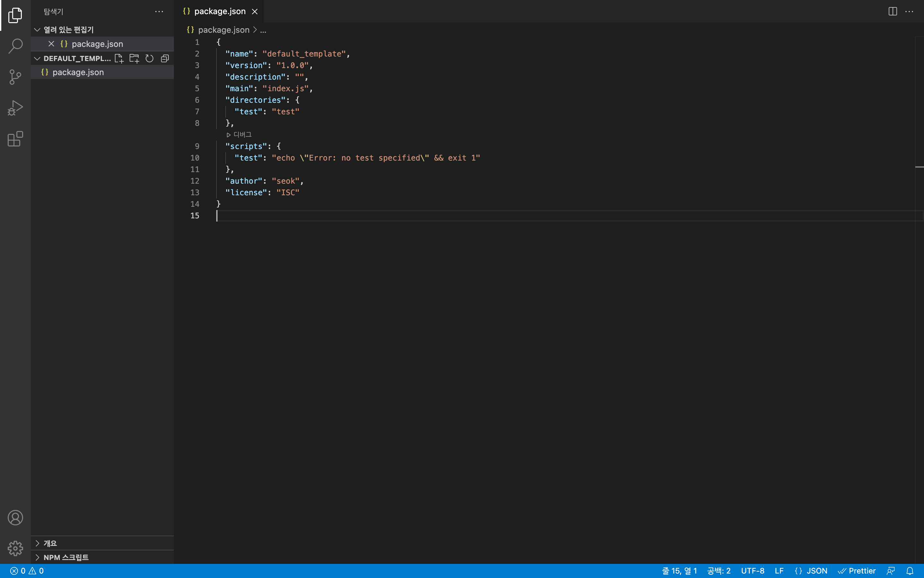
Task: Click the "index.js" main value
Action: tap(285, 89)
